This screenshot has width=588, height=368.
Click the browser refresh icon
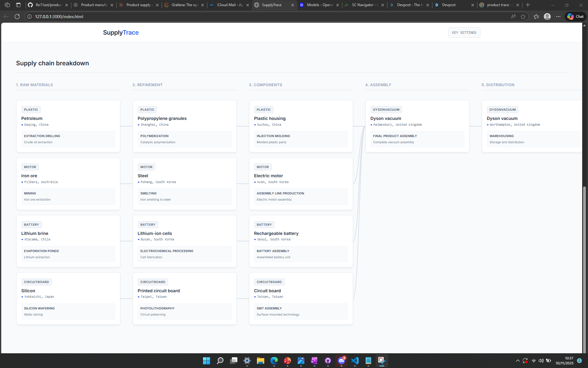click(x=17, y=17)
